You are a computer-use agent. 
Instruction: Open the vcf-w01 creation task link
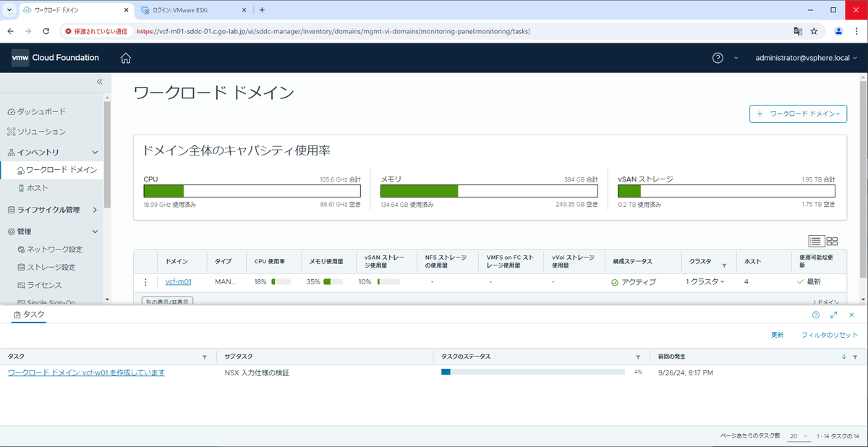click(x=86, y=372)
